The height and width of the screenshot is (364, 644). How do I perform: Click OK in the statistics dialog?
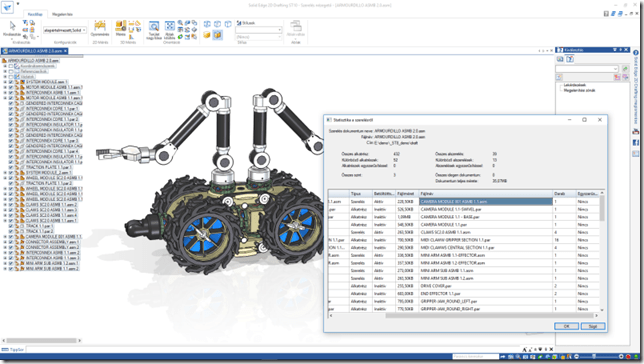(x=566, y=326)
